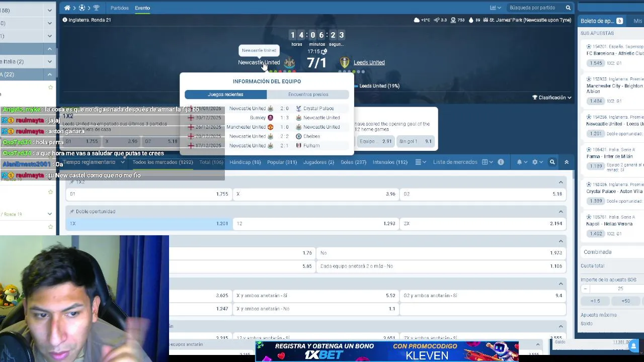The height and width of the screenshot is (362, 644).
Task: Click the Leeds United club crest
Action: click(x=345, y=62)
